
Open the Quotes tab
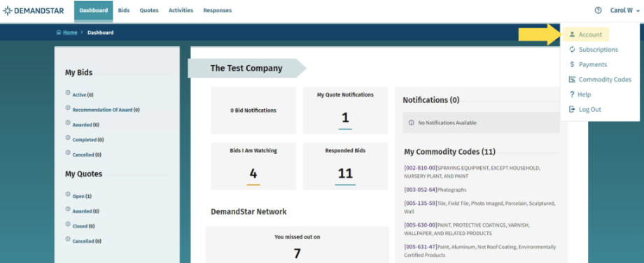point(148,10)
